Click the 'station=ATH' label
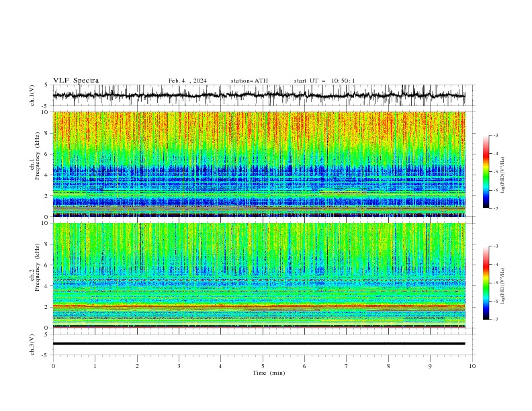 (249, 81)
